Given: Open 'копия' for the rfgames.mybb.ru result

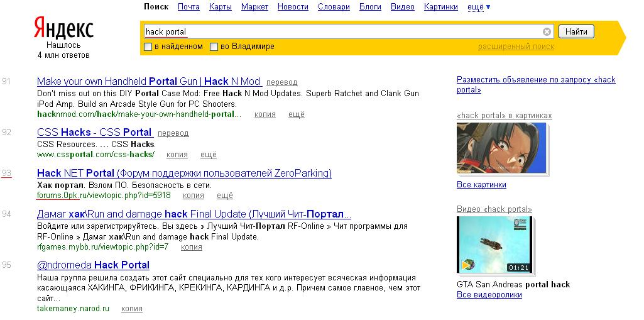Looking at the screenshot, I should 192,247.
